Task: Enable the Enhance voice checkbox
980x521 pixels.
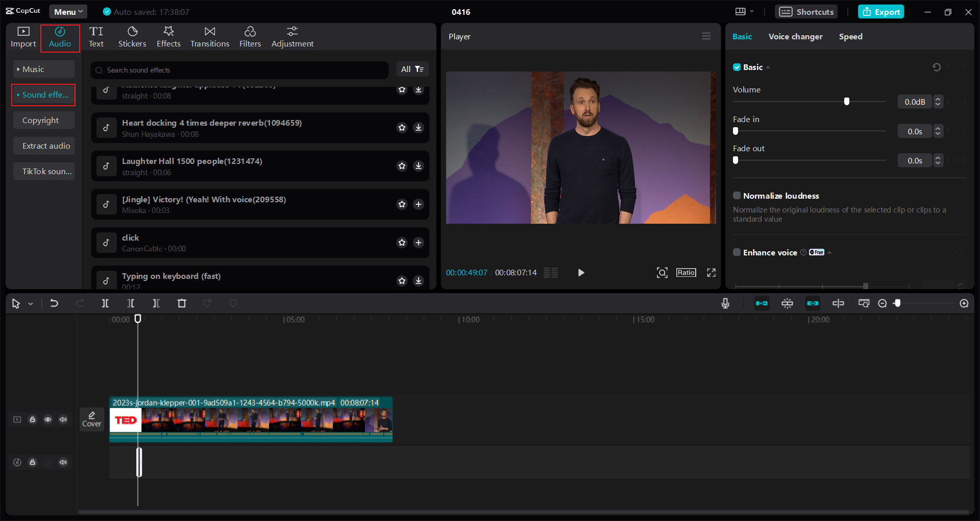Action: click(x=737, y=252)
